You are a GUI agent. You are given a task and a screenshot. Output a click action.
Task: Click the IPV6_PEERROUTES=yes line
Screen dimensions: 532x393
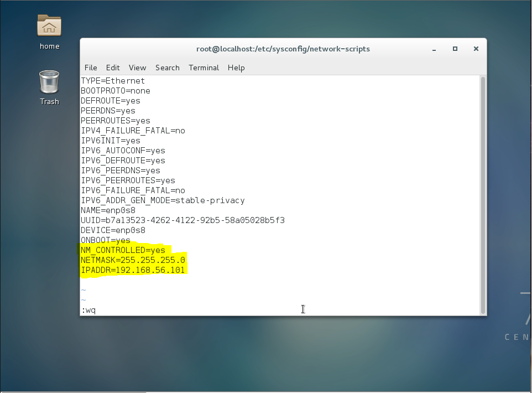pyautogui.click(x=128, y=180)
